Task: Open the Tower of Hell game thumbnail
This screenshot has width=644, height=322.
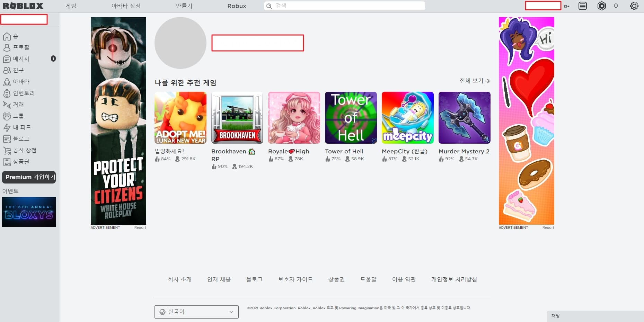Action: pyautogui.click(x=351, y=118)
